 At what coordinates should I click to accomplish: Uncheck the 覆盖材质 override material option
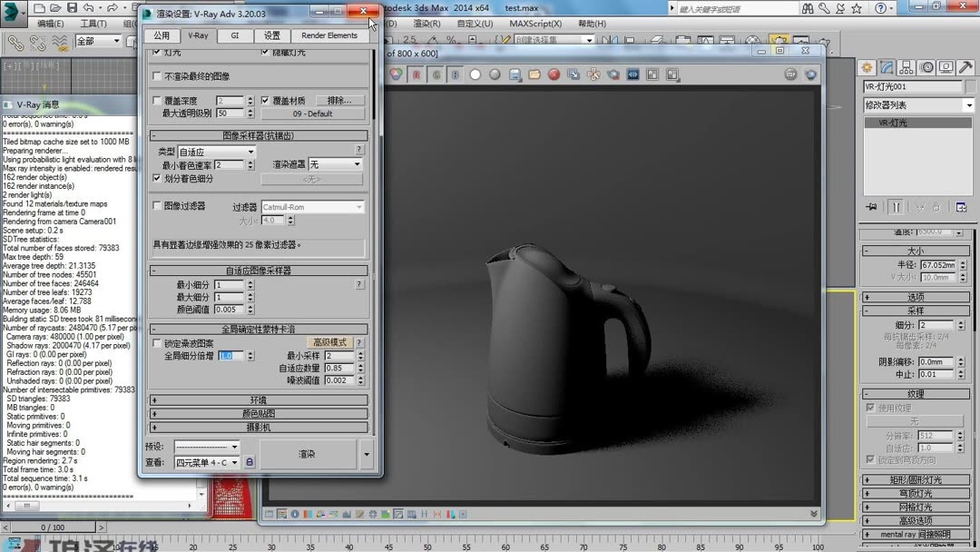click(x=265, y=101)
